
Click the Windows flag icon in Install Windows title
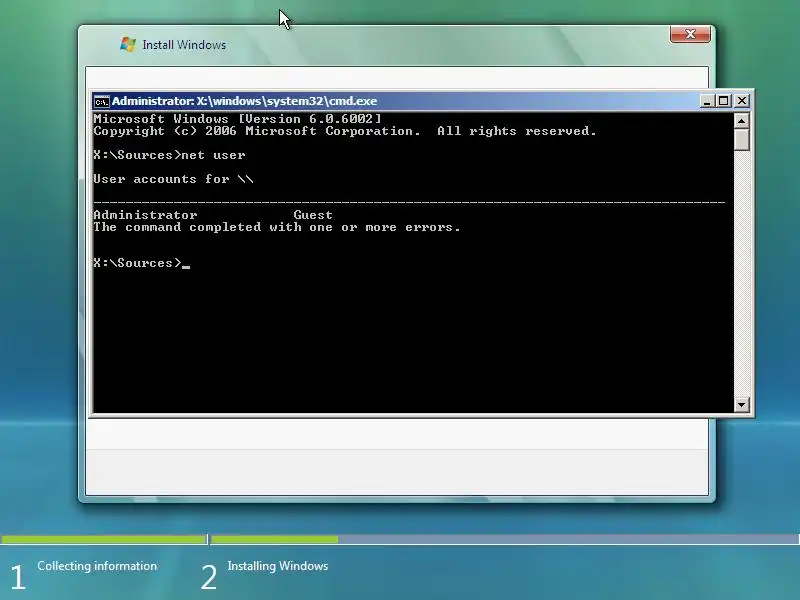pyautogui.click(x=128, y=44)
